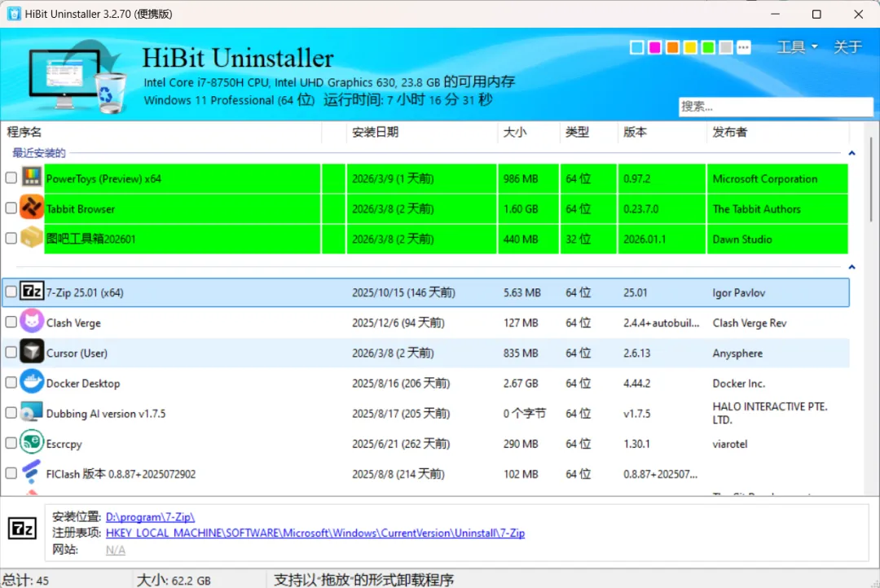
Task: Click the Tabbit Browser icon
Action: [32, 208]
